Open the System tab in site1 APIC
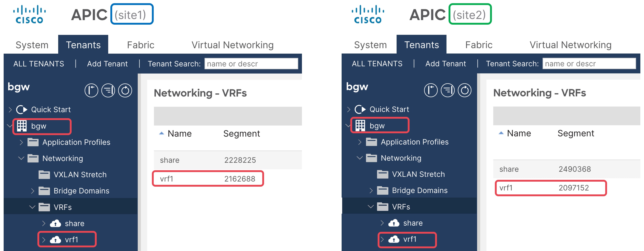Screen dimensions: 644x251 point(32,45)
